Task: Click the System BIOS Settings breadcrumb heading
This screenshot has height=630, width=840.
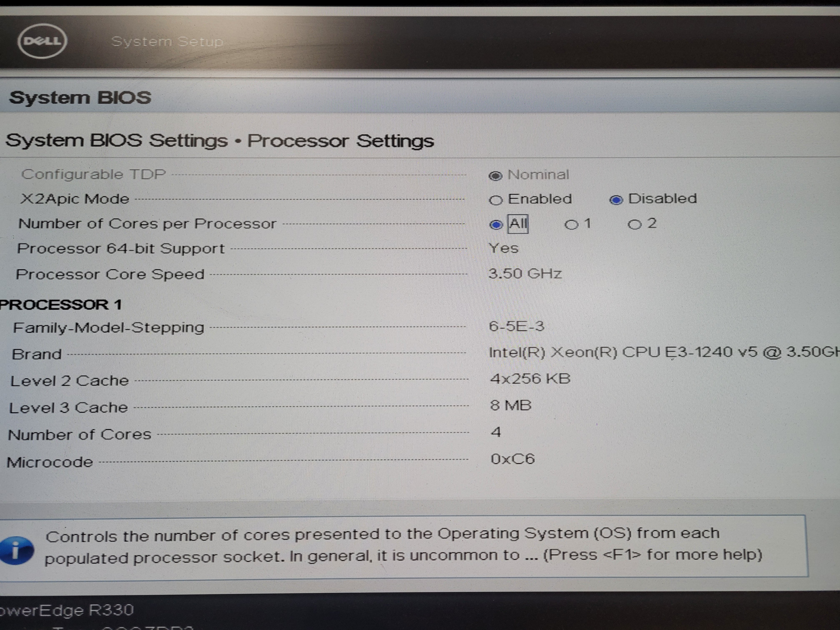Action: 220,140
